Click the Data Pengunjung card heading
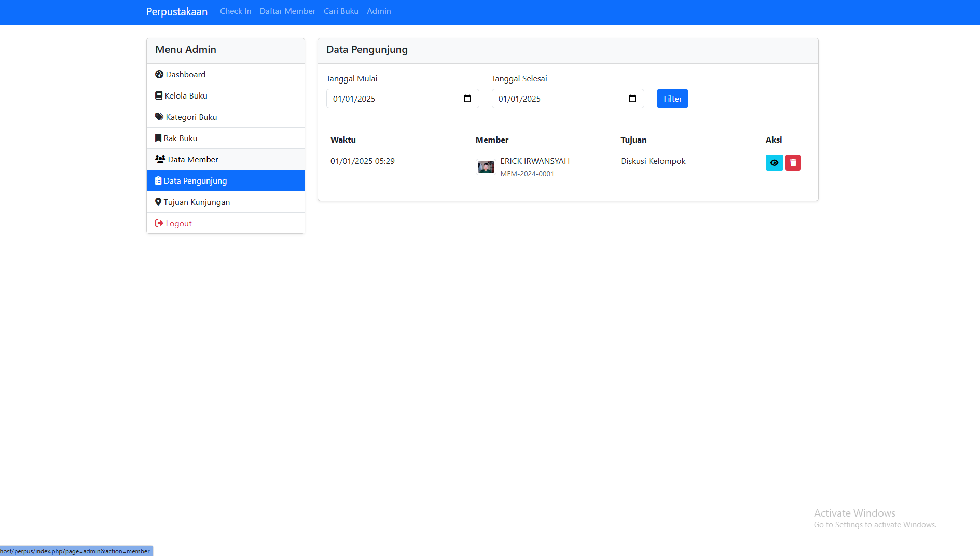 pyautogui.click(x=367, y=50)
